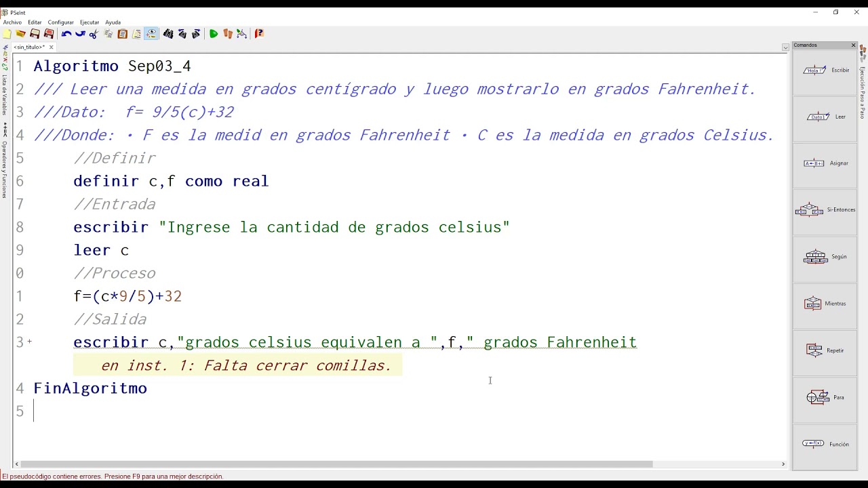
Task: Open the Configurar menu
Action: tap(60, 22)
